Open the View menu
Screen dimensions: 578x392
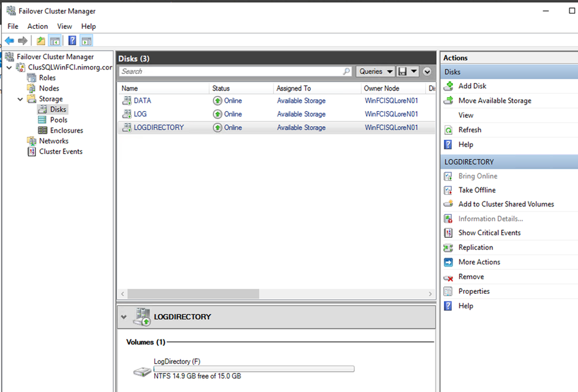tap(65, 27)
